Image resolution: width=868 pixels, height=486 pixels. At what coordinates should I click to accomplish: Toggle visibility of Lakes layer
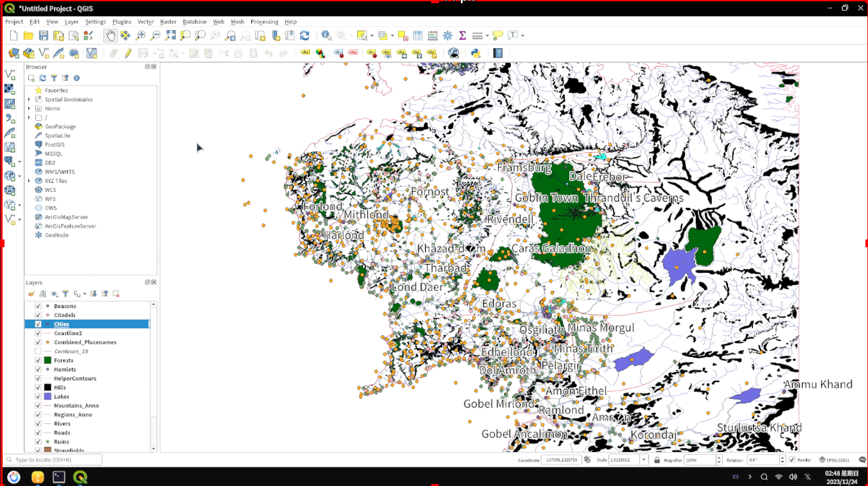38,397
